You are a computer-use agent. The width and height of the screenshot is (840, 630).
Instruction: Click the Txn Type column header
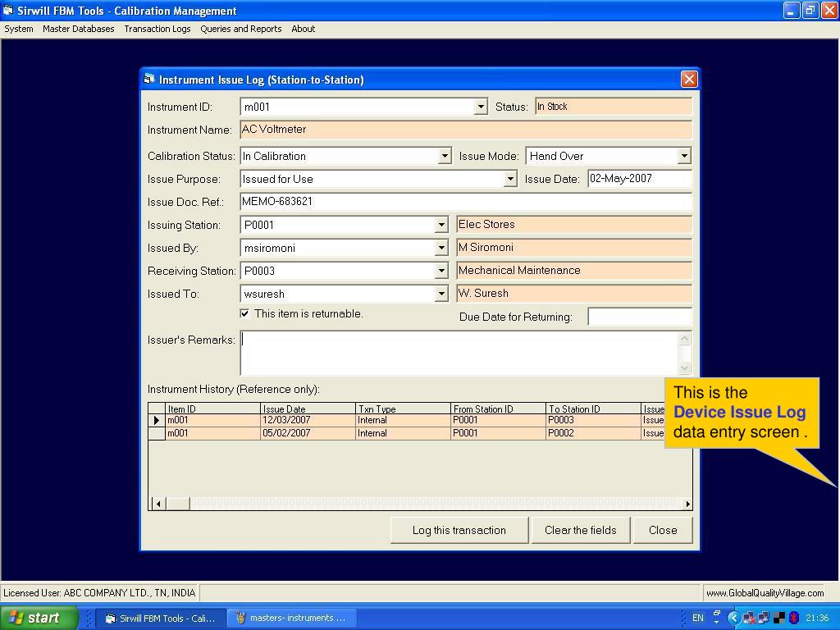(403, 409)
